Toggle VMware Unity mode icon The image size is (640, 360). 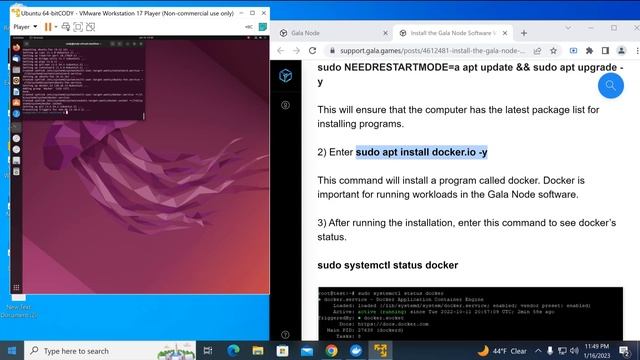pyautogui.click(x=91, y=27)
